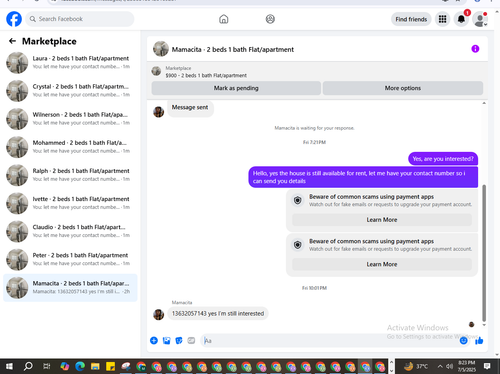Click first Learn More scam warning button
The height and width of the screenshot is (374, 500).
(382, 220)
